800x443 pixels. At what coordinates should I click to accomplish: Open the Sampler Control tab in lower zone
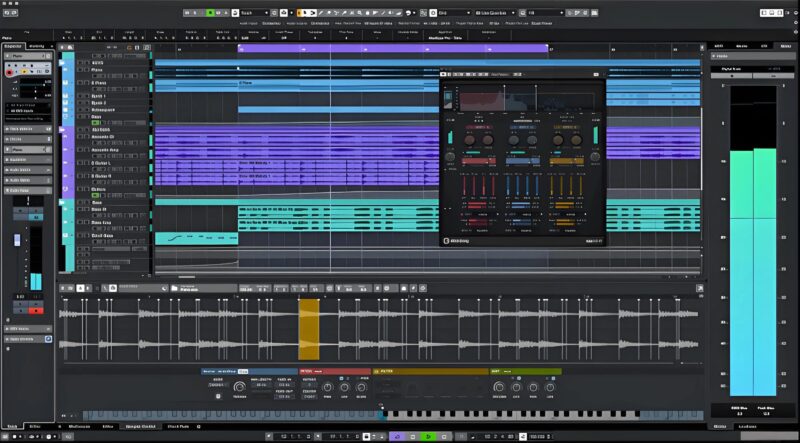coord(141,426)
